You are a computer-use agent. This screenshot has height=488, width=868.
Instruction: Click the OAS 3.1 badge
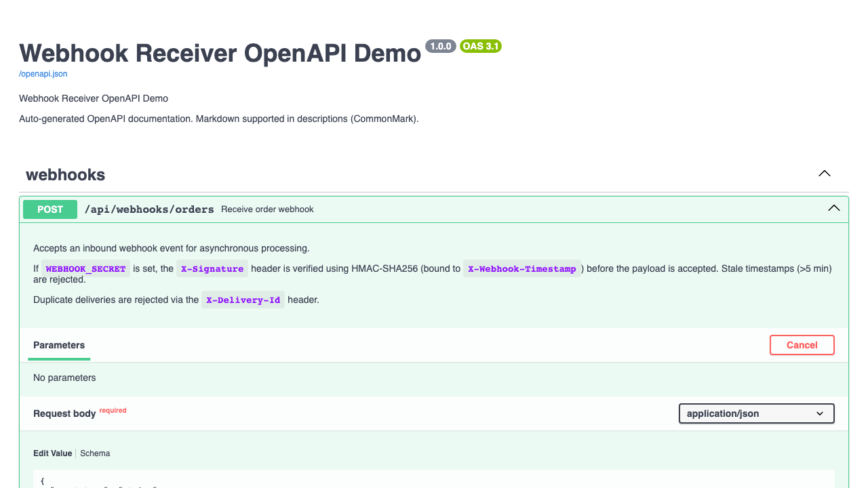click(x=481, y=46)
